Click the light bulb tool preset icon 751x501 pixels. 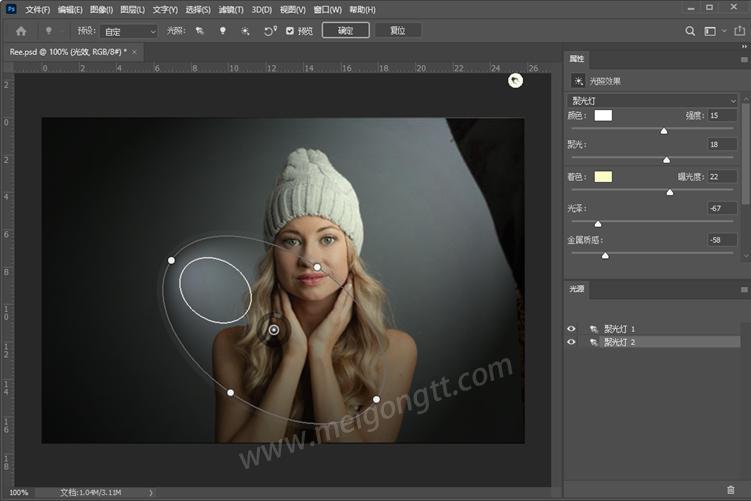pos(48,31)
